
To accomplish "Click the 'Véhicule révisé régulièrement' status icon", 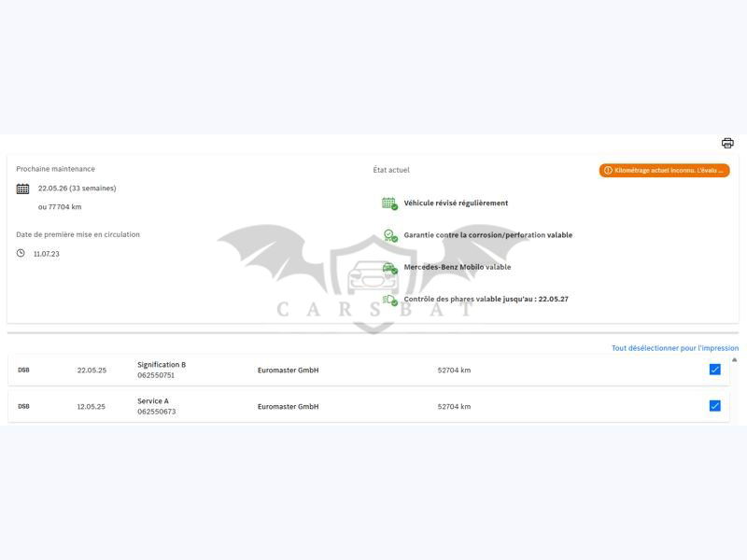I will tap(389, 203).
